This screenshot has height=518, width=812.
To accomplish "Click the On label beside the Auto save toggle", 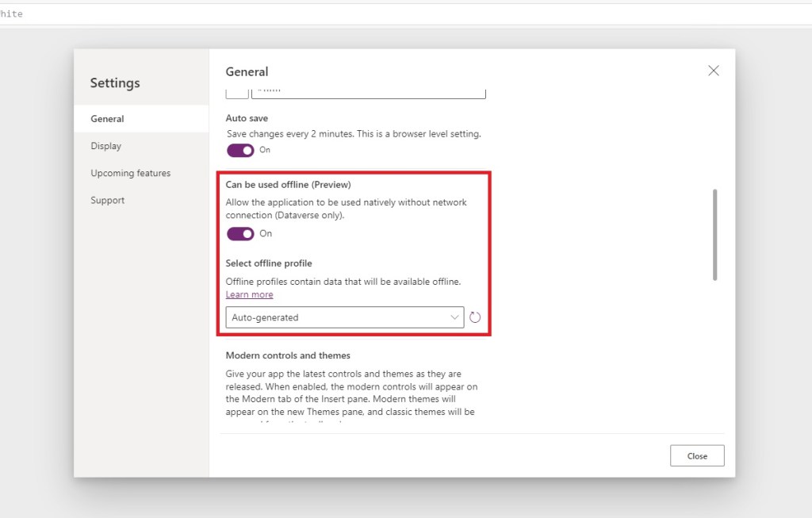I will click(265, 150).
